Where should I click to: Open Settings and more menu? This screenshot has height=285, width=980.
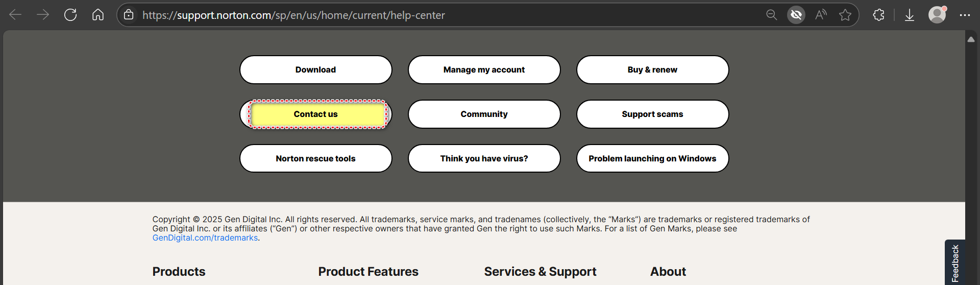point(965,15)
